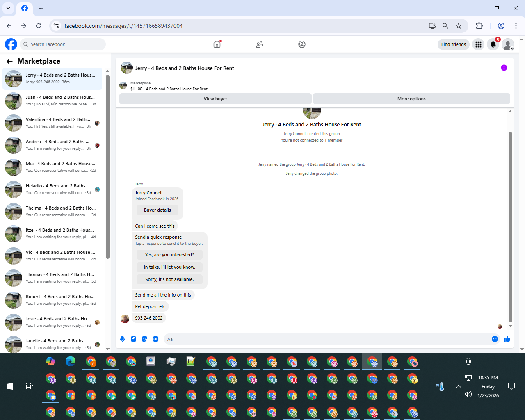525x420 pixels.
Task: Open Vic conversation in list
Action: click(52, 256)
